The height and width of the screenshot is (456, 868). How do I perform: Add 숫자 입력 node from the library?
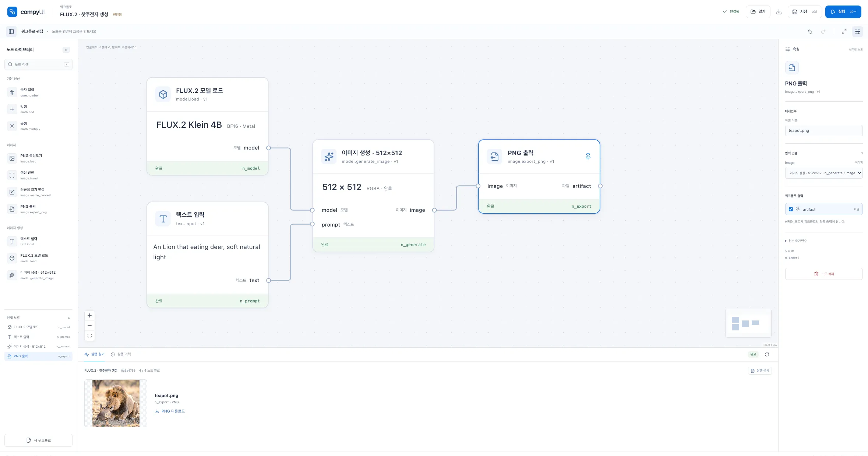[39, 92]
